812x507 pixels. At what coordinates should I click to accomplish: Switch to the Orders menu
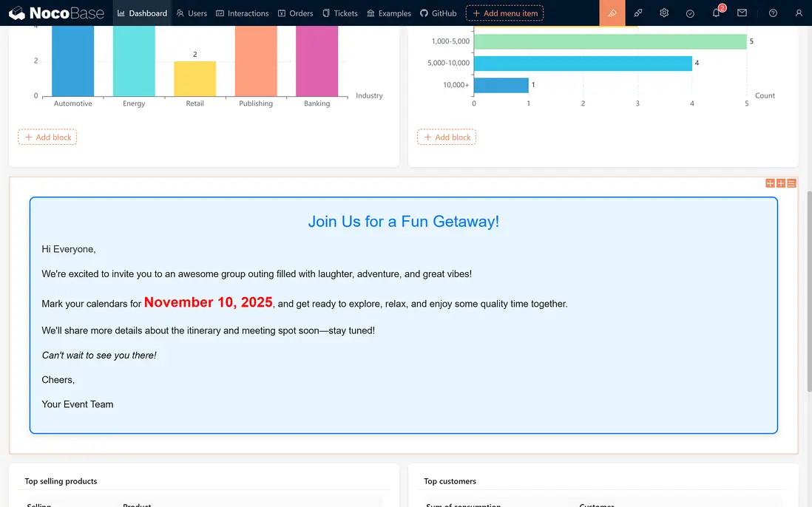tap(295, 13)
